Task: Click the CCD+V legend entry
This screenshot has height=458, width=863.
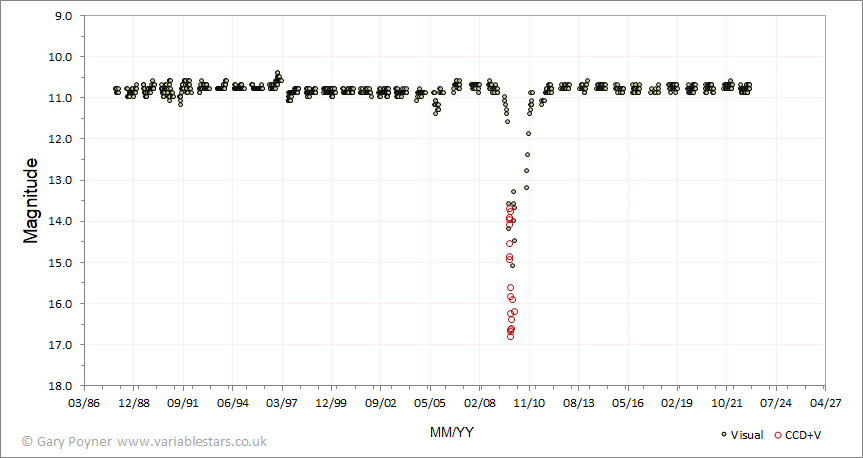Action: tap(798, 435)
